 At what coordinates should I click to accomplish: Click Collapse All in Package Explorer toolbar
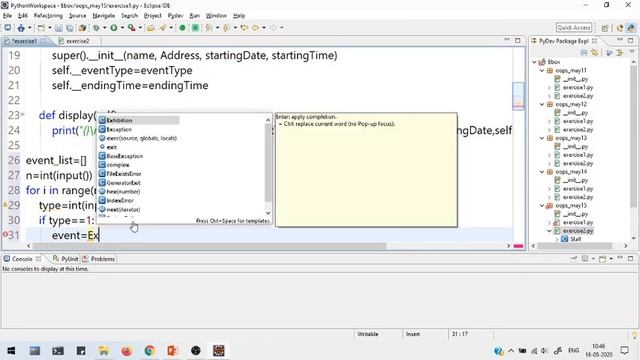pos(584,53)
